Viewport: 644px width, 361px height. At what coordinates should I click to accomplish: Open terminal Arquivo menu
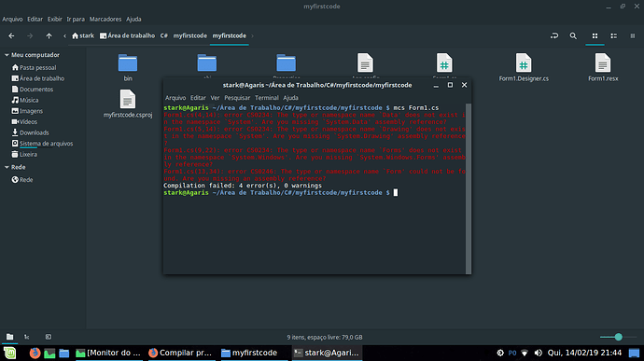click(175, 98)
